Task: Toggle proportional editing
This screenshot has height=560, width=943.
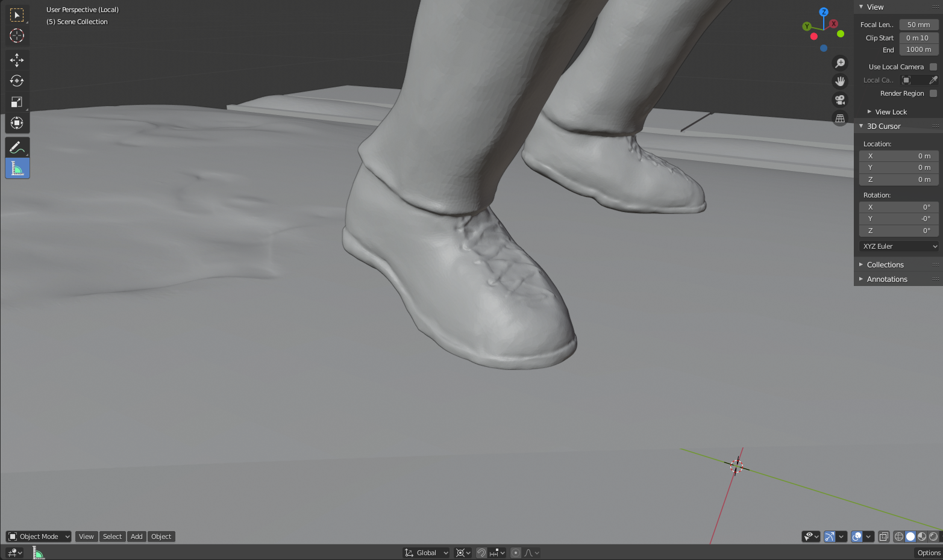Action: (x=515, y=552)
